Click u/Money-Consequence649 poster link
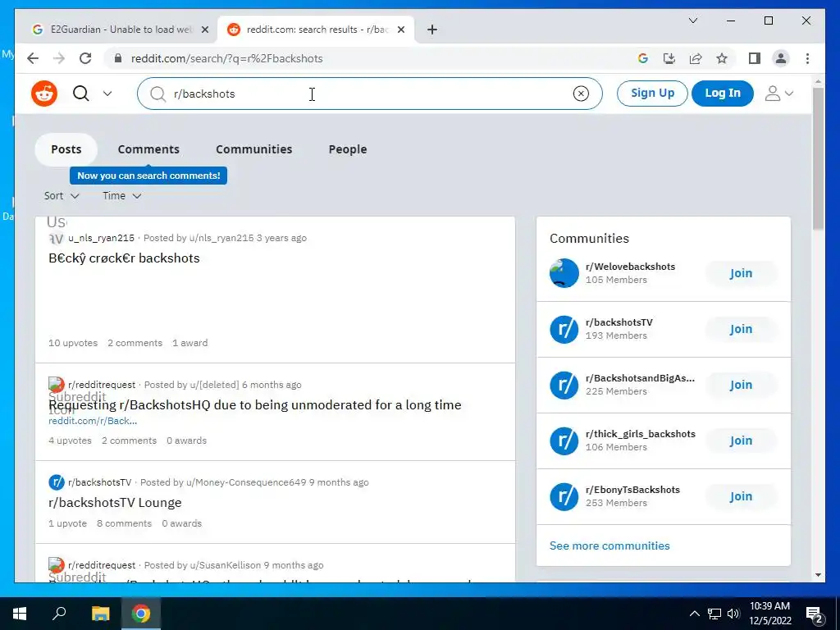This screenshot has height=630, width=840. coord(246,482)
